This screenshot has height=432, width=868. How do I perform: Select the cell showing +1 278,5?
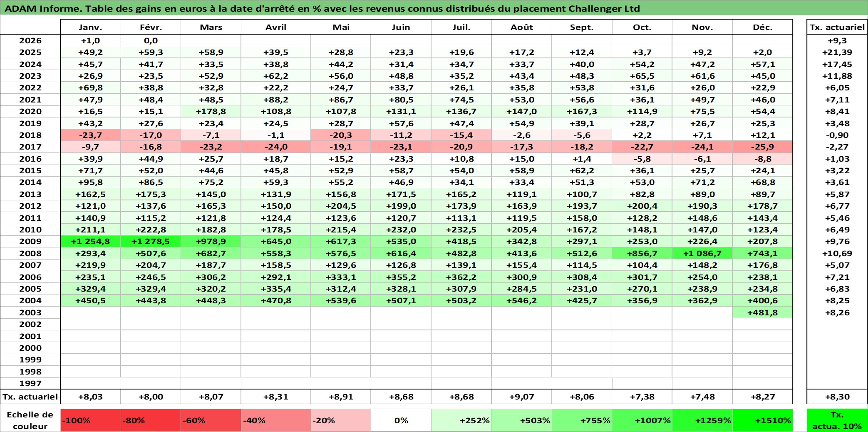pyautogui.click(x=151, y=241)
